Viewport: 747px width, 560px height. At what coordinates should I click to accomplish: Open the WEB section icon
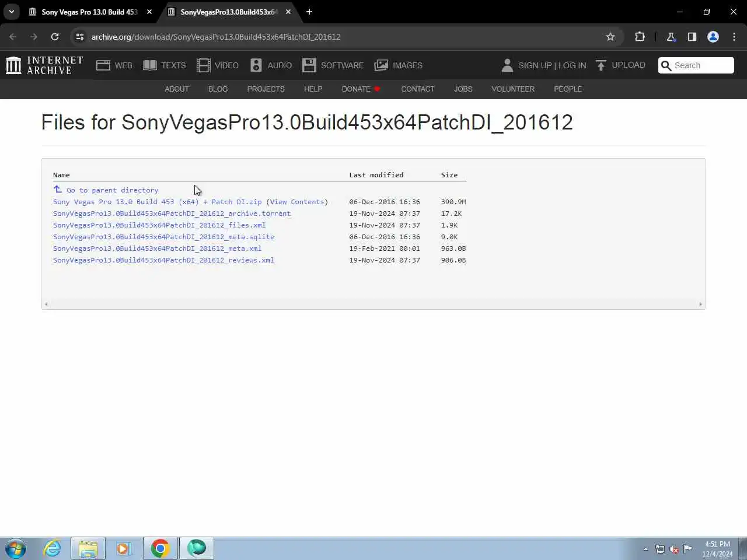(103, 65)
